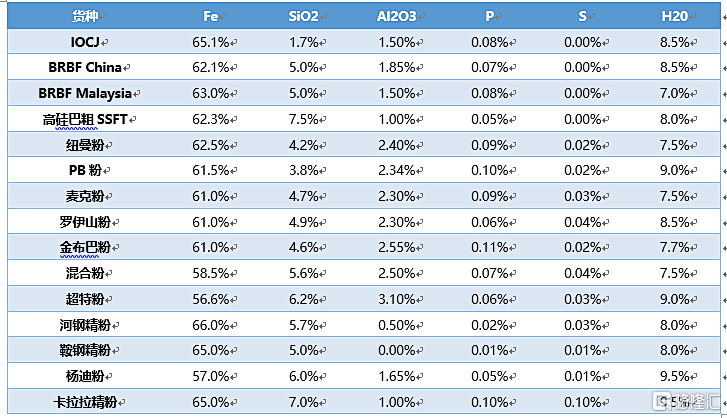The image size is (727, 418).
Task: Select the Fe column header
Action: (210, 16)
